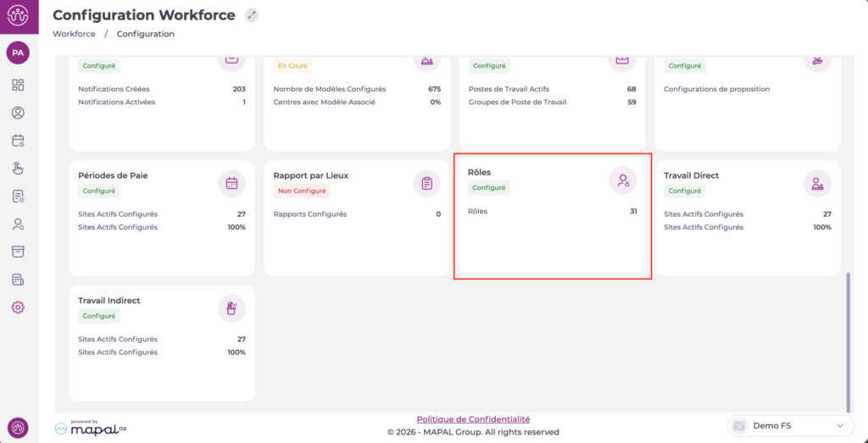Open the settings gear icon in sidebar
The image size is (868, 443).
[18, 307]
